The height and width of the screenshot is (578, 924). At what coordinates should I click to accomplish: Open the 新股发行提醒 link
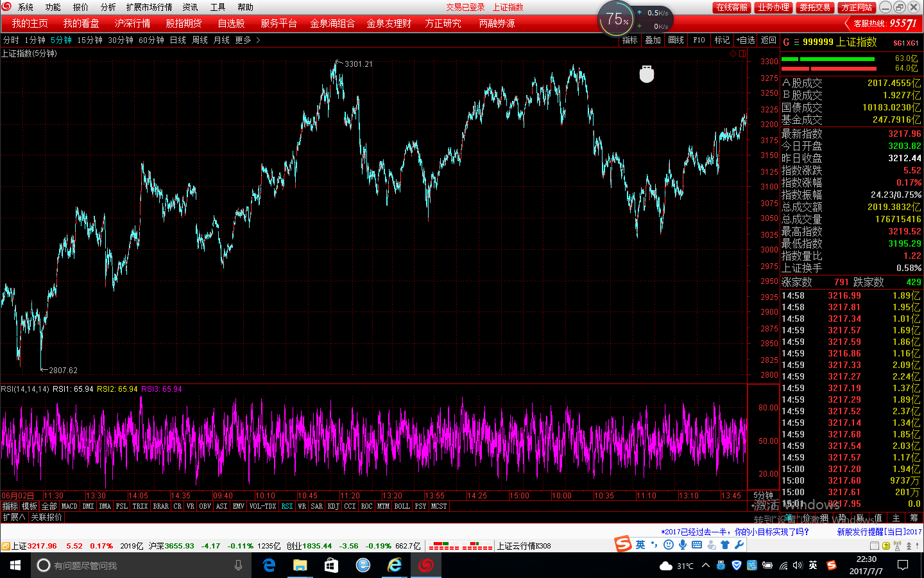pos(879,532)
